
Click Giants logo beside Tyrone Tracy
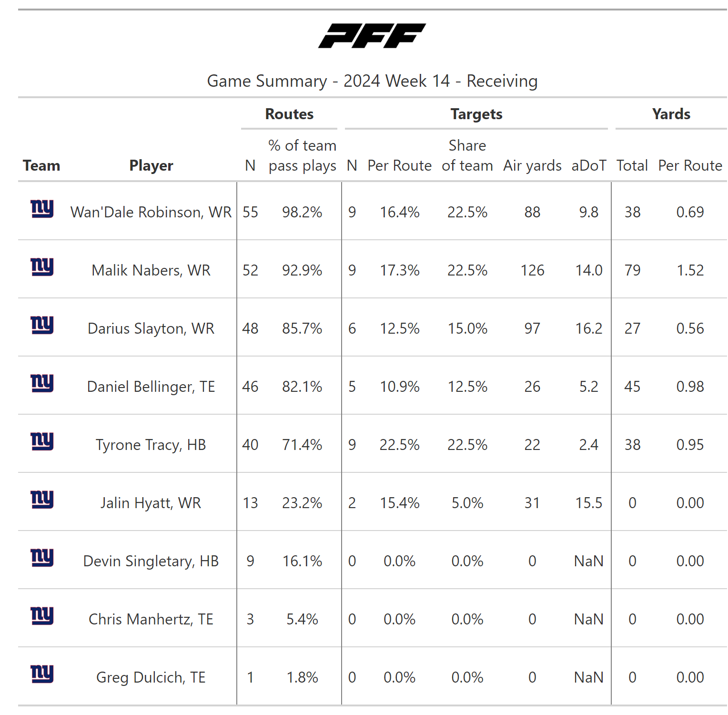click(x=42, y=441)
